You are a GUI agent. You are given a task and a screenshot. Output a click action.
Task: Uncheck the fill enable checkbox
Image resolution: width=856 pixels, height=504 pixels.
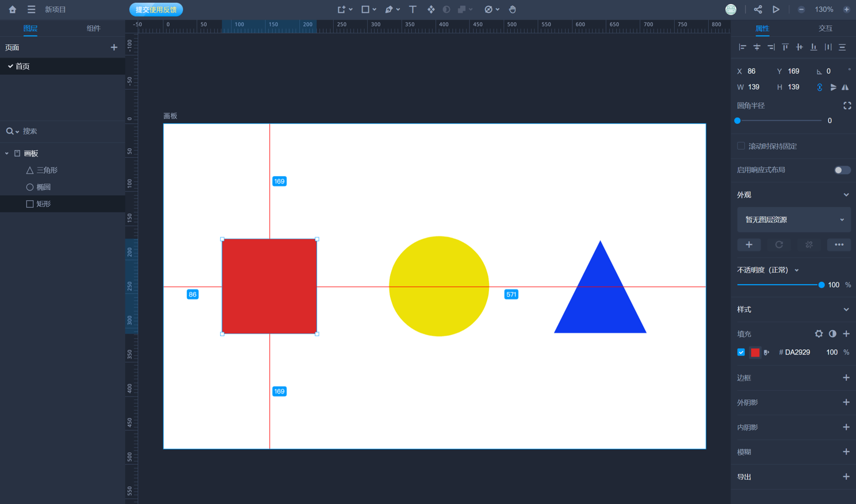[741, 352]
